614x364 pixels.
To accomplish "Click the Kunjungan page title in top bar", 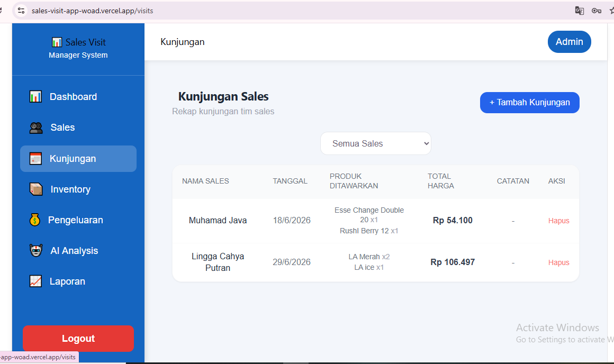I will point(183,42).
